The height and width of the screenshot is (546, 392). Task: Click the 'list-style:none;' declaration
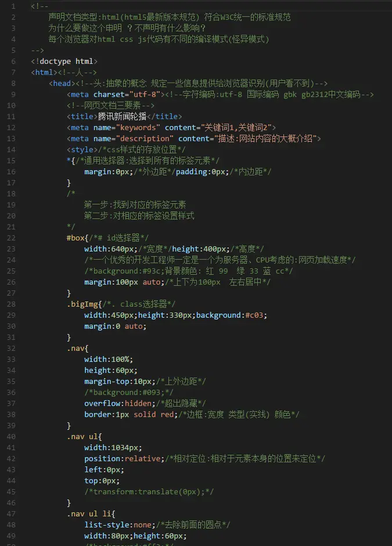[120, 525]
